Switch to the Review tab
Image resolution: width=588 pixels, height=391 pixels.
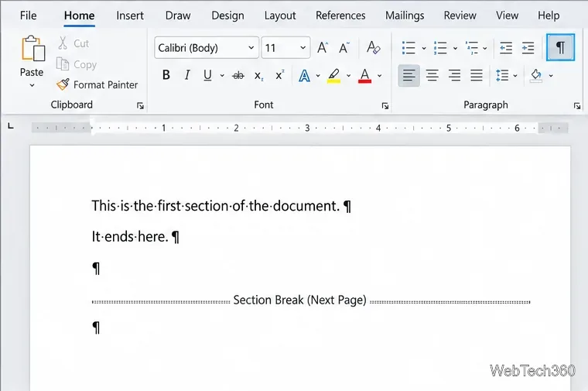pyautogui.click(x=460, y=15)
